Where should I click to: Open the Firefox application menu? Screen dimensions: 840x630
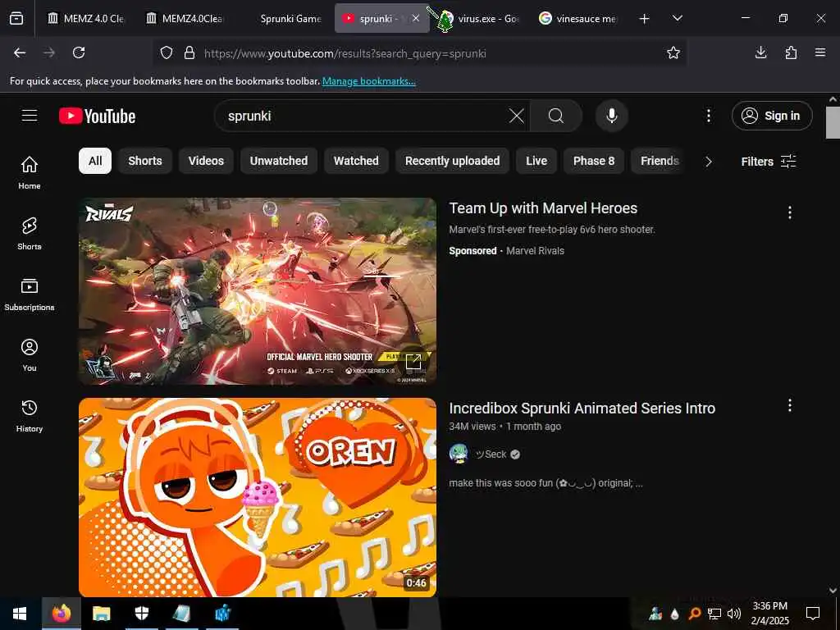click(x=820, y=52)
